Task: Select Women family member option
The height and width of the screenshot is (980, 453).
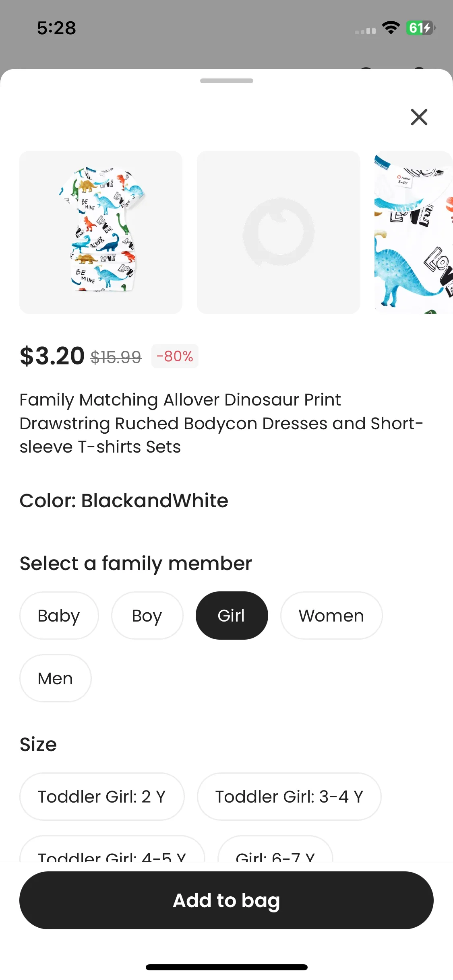Action: (331, 616)
